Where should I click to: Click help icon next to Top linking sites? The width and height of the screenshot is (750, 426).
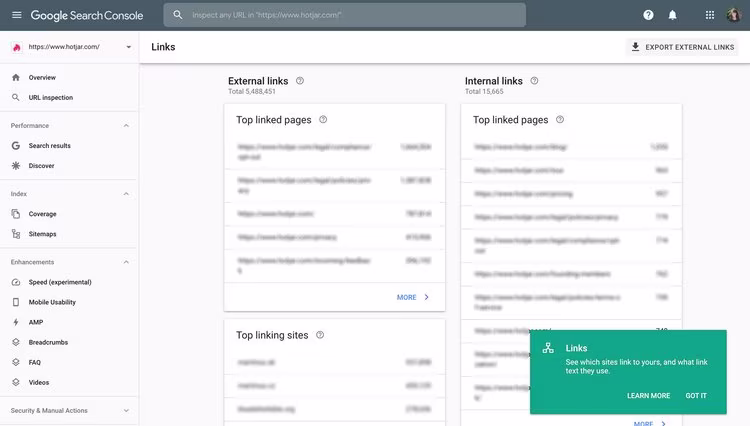(320, 335)
